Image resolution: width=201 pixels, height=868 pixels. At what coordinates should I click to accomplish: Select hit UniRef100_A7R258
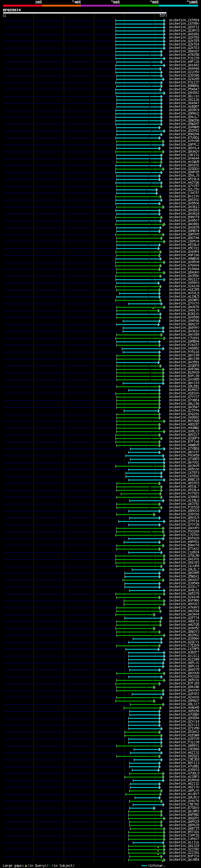tap(184, 55)
